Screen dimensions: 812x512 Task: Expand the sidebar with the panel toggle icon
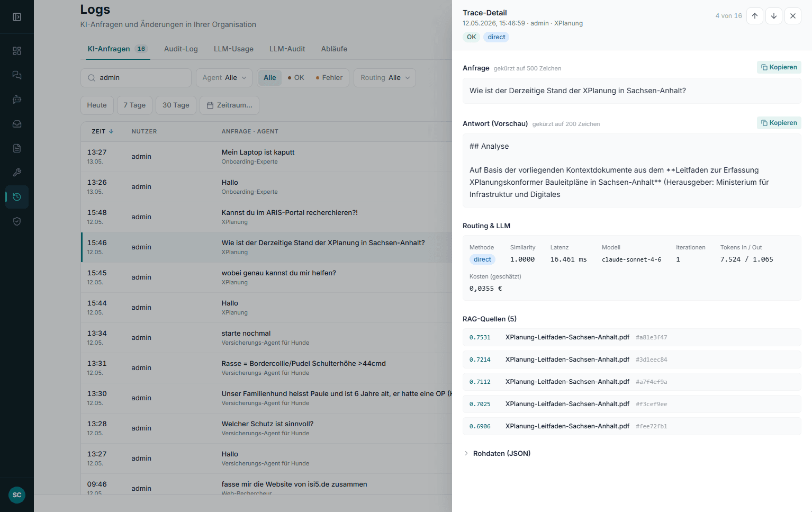pos(17,17)
